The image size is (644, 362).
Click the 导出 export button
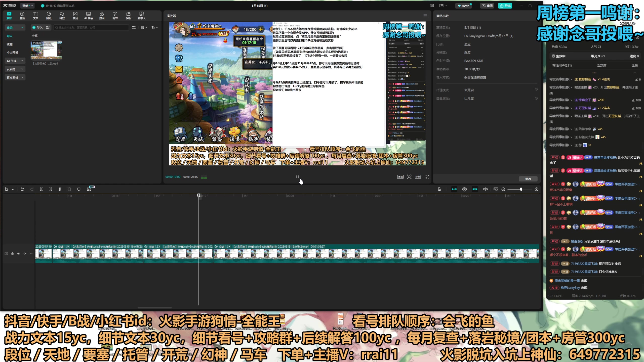[x=505, y=6]
